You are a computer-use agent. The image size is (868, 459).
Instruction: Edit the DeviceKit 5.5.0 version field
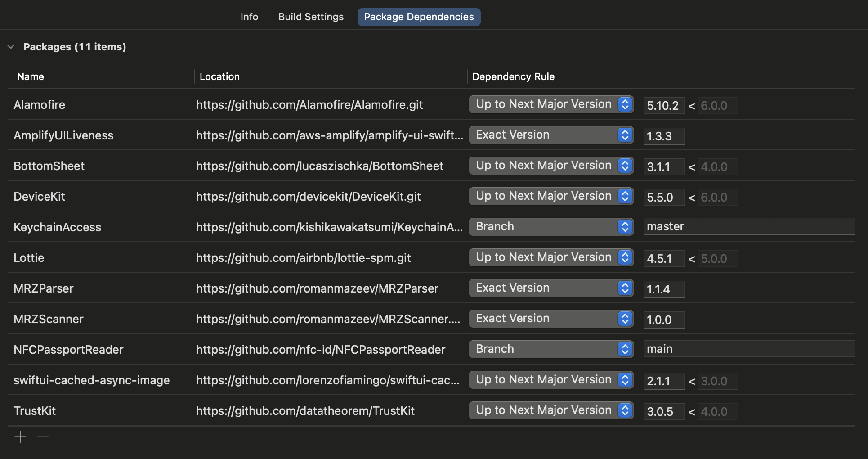pos(664,198)
